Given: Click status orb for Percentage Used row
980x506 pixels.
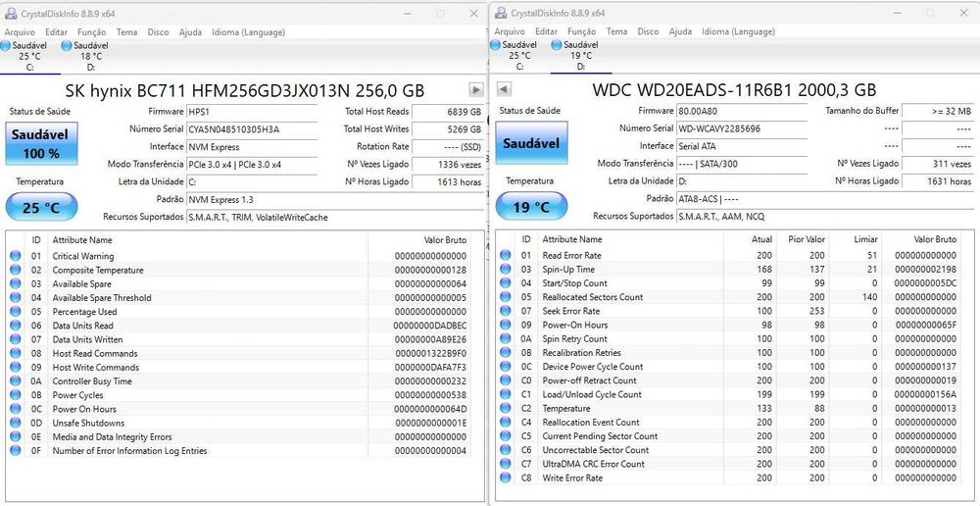Looking at the screenshot, I should point(16,312).
